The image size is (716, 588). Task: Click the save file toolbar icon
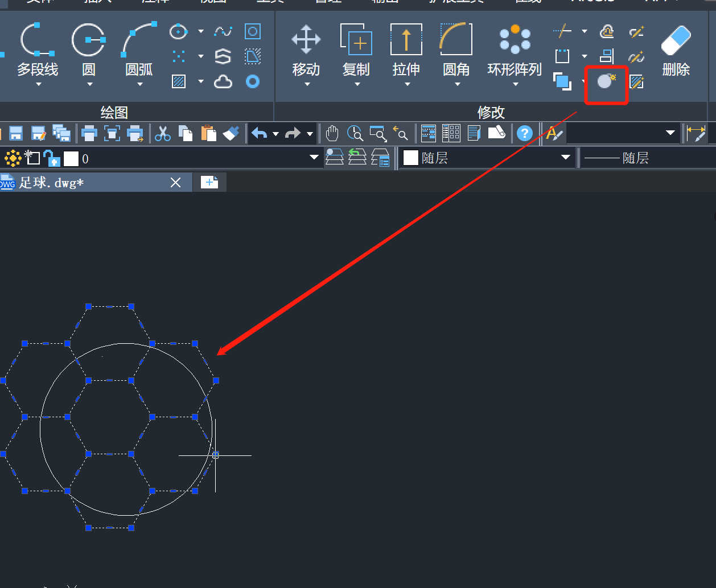coord(16,134)
